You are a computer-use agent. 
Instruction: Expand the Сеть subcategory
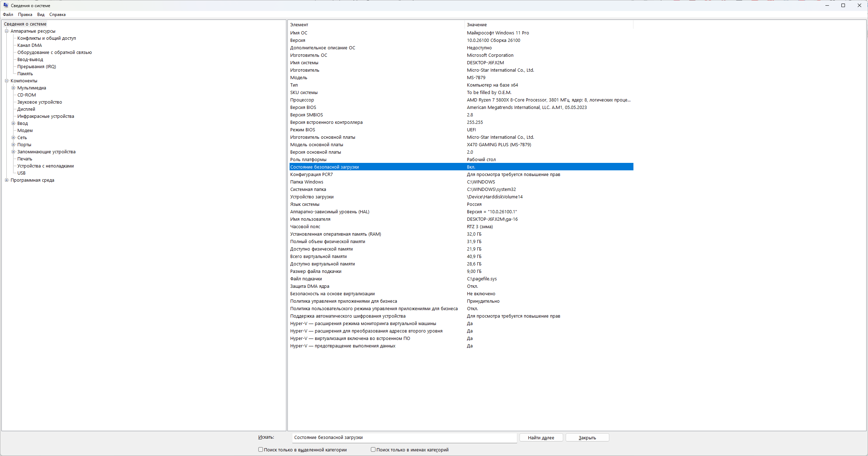13,138
